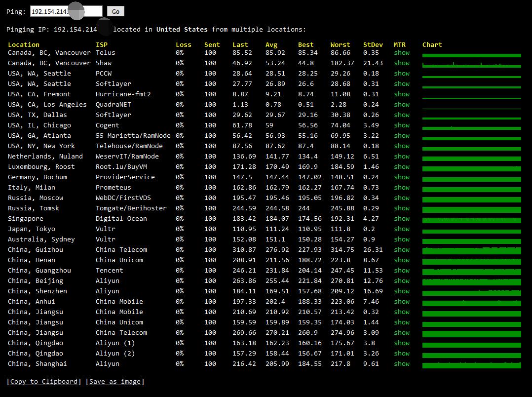Screen dimensions: 532x397
Task: Select the 'United States' location text
Action: click(182, 30)
